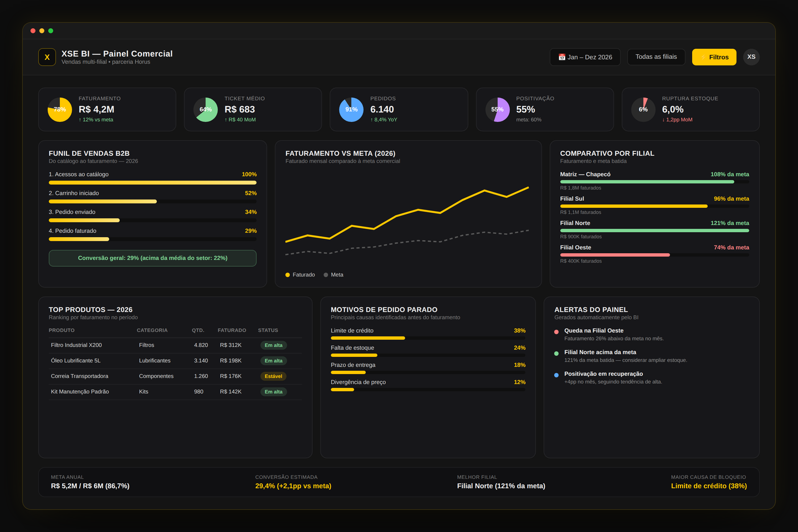Click the blue dot beside Positivação em recuperação

[556, 375]
